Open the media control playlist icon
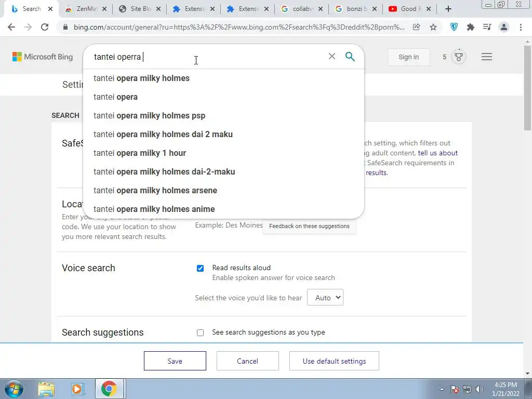 coord(487,27)
